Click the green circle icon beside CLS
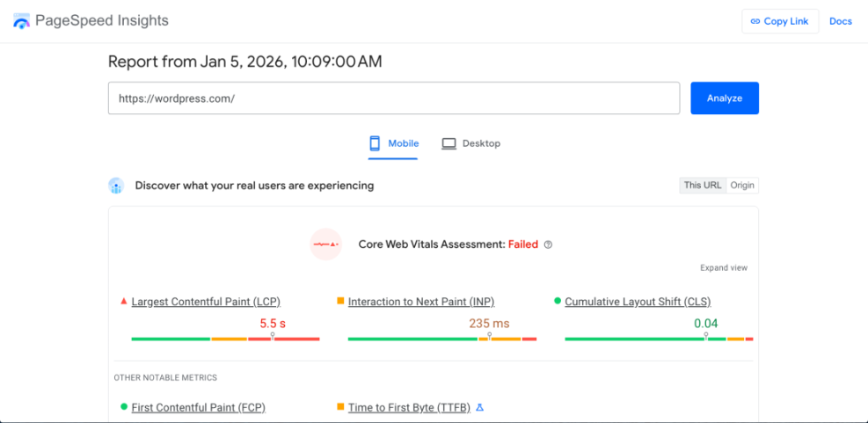This screenshot has width=868, height=423. click(x=558, y=301)
